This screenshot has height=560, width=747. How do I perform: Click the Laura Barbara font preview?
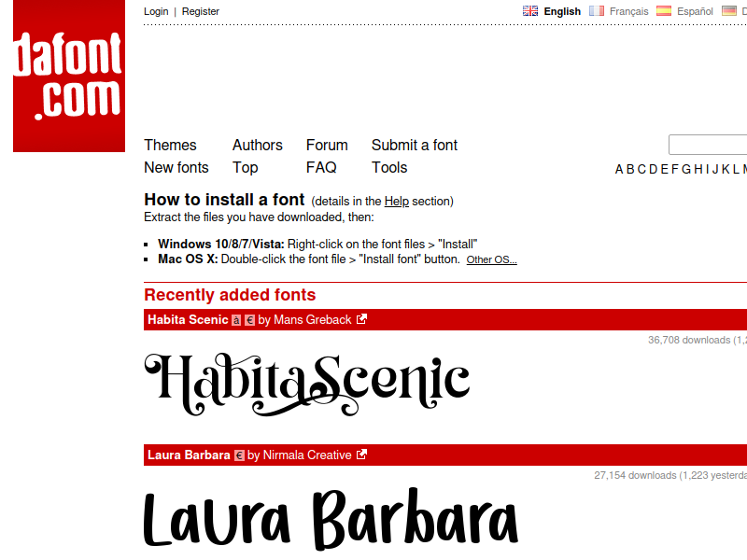pos(331,518)
